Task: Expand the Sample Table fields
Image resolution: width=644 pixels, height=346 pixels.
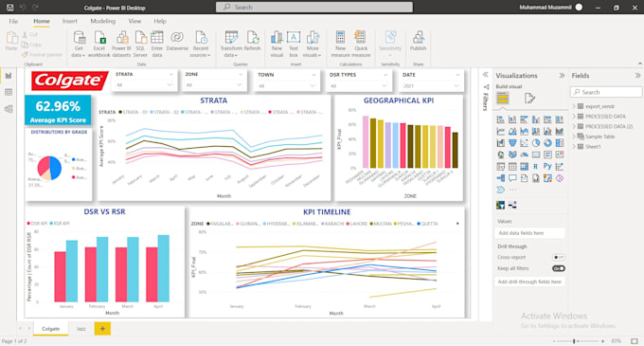Action: point(574,137)
